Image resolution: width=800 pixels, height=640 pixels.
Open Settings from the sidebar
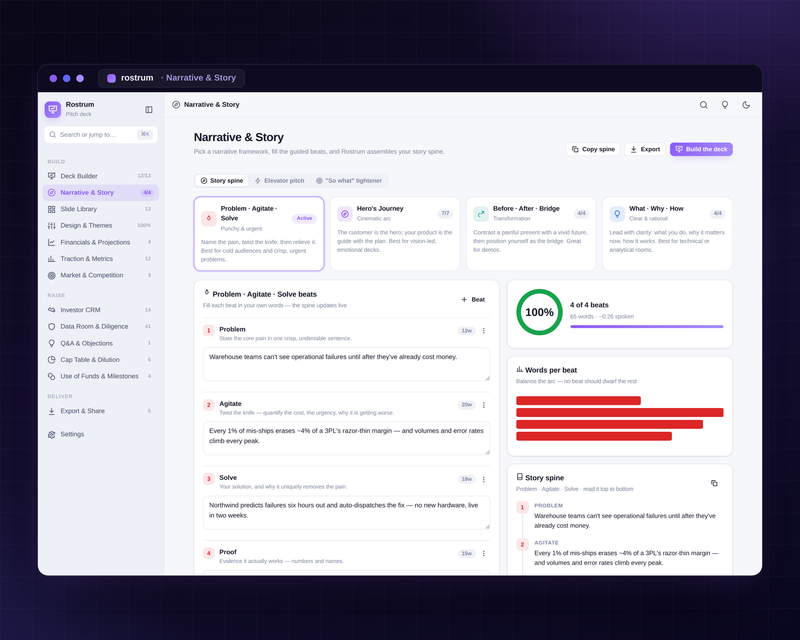coord(101,434)
